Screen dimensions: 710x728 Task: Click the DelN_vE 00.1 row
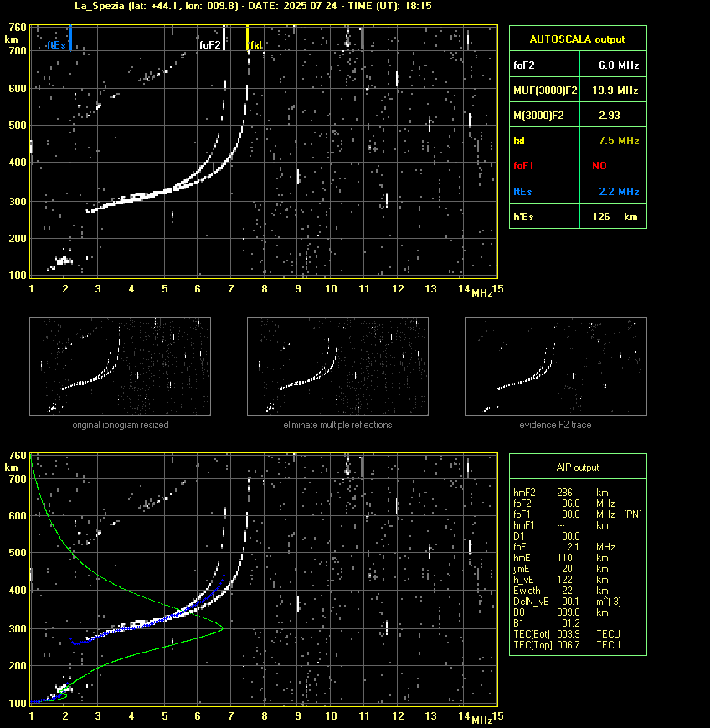click(568, 602)
